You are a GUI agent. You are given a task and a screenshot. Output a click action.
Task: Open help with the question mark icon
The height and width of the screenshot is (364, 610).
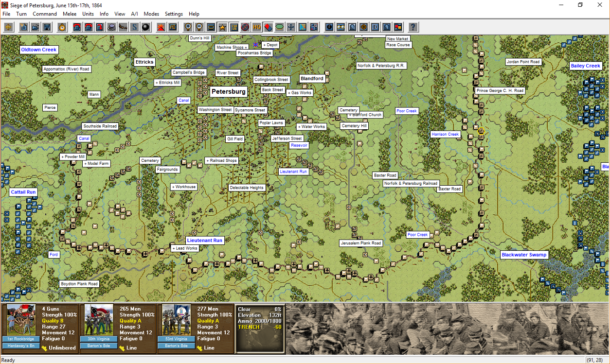[x=413, y=27]
